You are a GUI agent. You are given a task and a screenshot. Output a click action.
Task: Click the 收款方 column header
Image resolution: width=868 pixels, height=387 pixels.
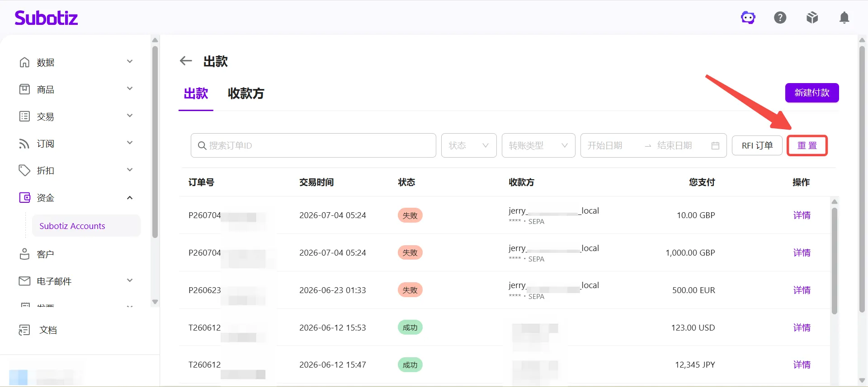[521, 182]
